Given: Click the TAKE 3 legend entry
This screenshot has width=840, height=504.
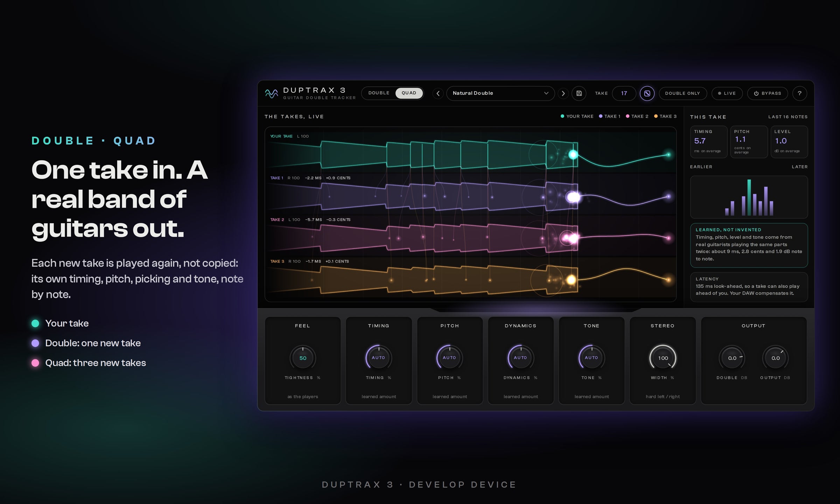Looking at the screenshot, I should pos(665,116).
